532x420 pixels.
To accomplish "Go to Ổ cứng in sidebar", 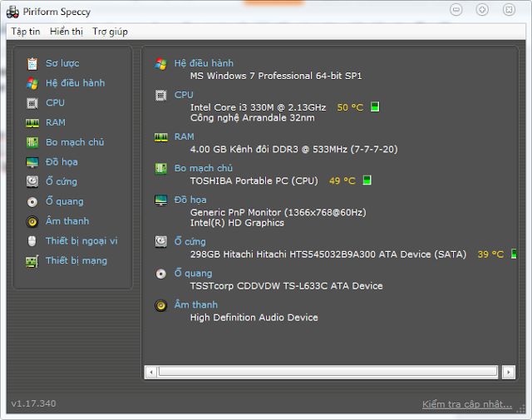I will [62, 181].
